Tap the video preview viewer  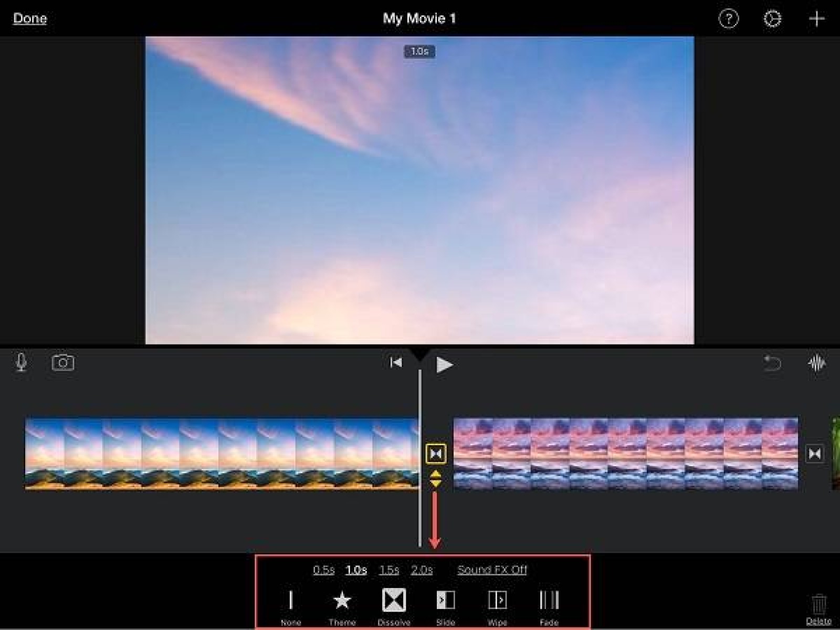click(419, 190)
